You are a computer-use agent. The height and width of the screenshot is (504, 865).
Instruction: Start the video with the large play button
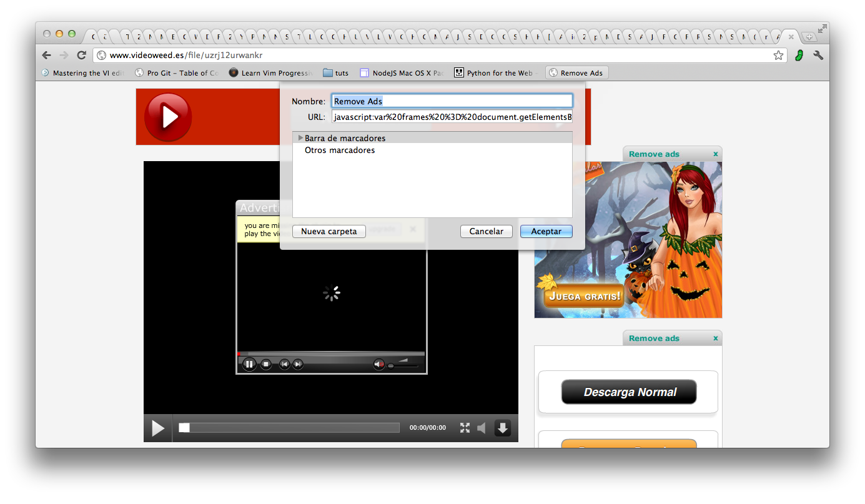157,428
